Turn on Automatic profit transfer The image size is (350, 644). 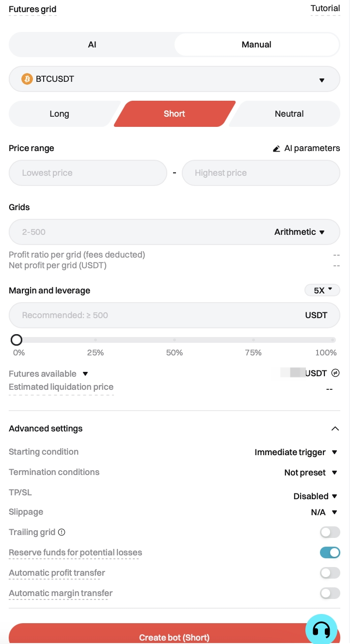(x=330, y=573)
